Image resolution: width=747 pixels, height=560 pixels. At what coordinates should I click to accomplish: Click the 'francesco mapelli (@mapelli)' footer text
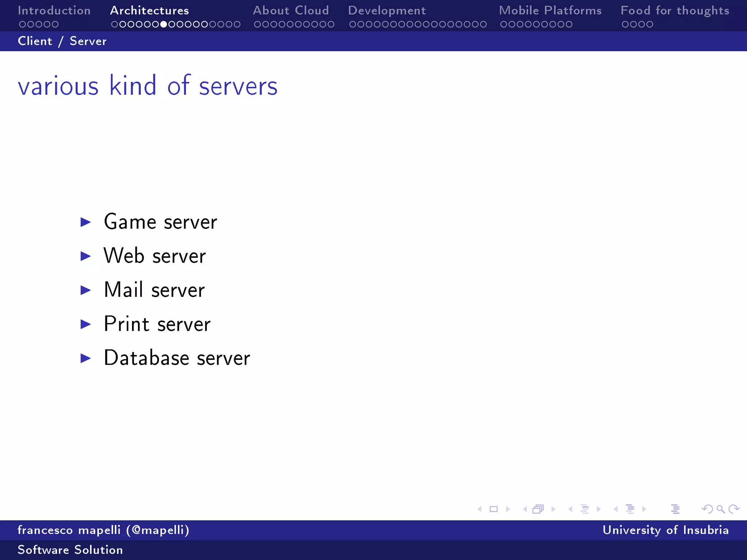click(x=104, y=530)
